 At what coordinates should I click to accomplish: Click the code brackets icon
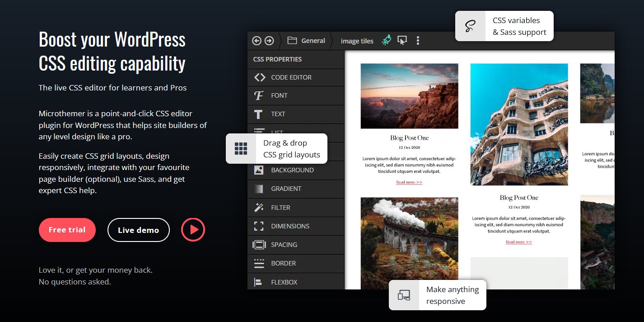pyautogui.click(x=259, y=77)
